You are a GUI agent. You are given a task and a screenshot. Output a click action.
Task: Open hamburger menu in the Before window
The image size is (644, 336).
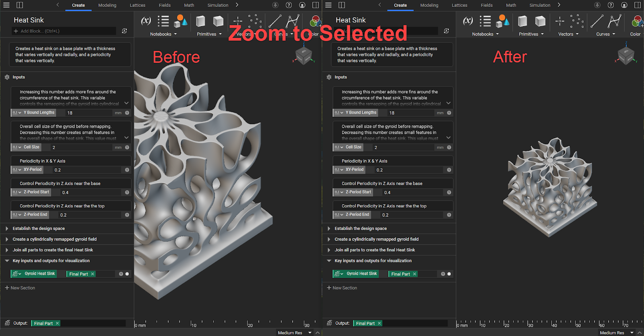click(6, 5)
